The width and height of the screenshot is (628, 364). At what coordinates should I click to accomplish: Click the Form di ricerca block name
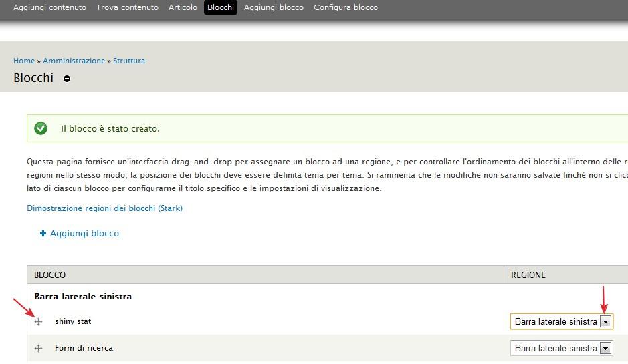pos(84,348)
